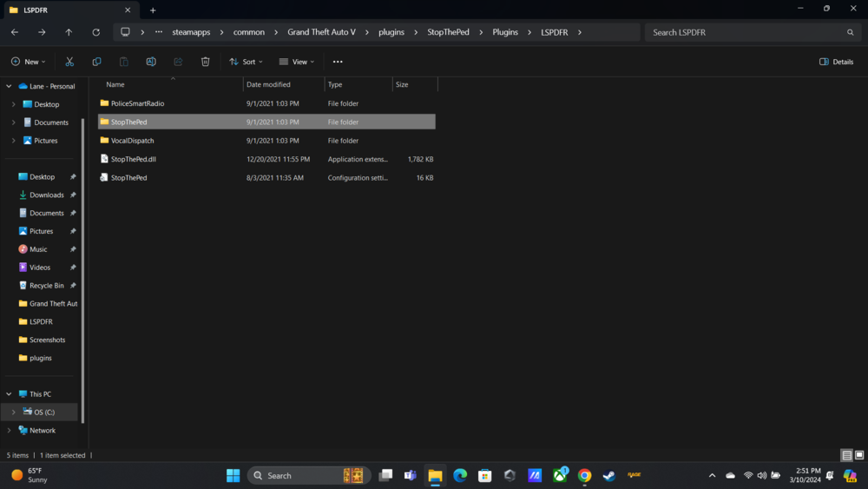Click the Copy icon in toolbar
The height and width of the screenshot is (489, 868).
coord(96,62)
